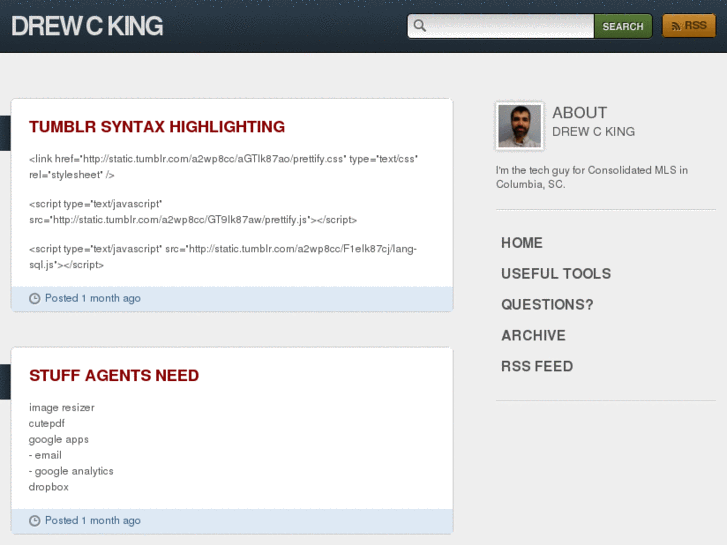
Task: Click the magnifier icon in search box
Action: click(420, 26)
